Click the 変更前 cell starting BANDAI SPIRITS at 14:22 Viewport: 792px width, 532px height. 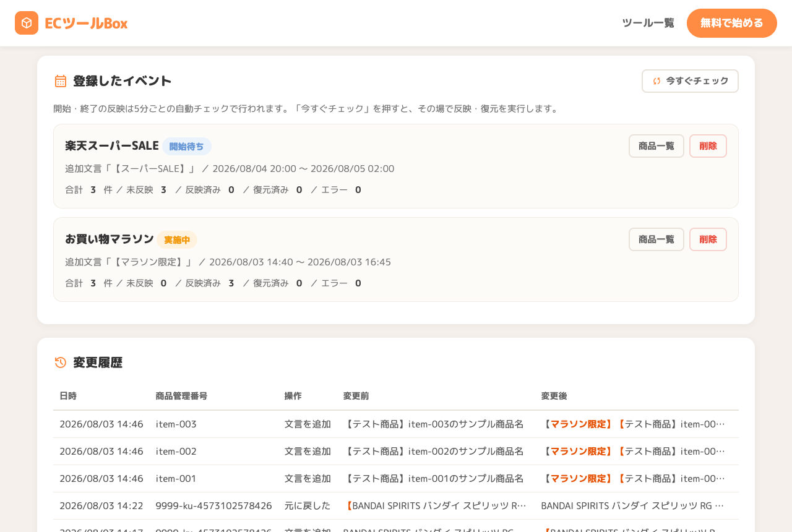pyautogui.click(x=435, y=506)
